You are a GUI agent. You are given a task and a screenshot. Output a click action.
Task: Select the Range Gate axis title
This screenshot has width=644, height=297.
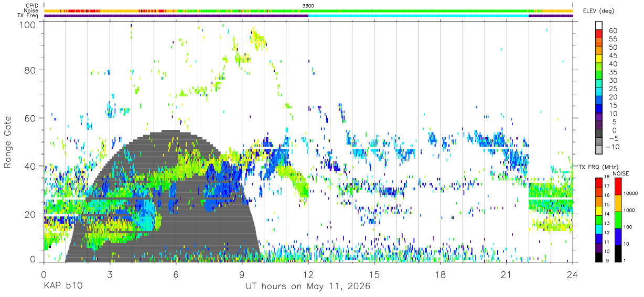pos(8,142)
